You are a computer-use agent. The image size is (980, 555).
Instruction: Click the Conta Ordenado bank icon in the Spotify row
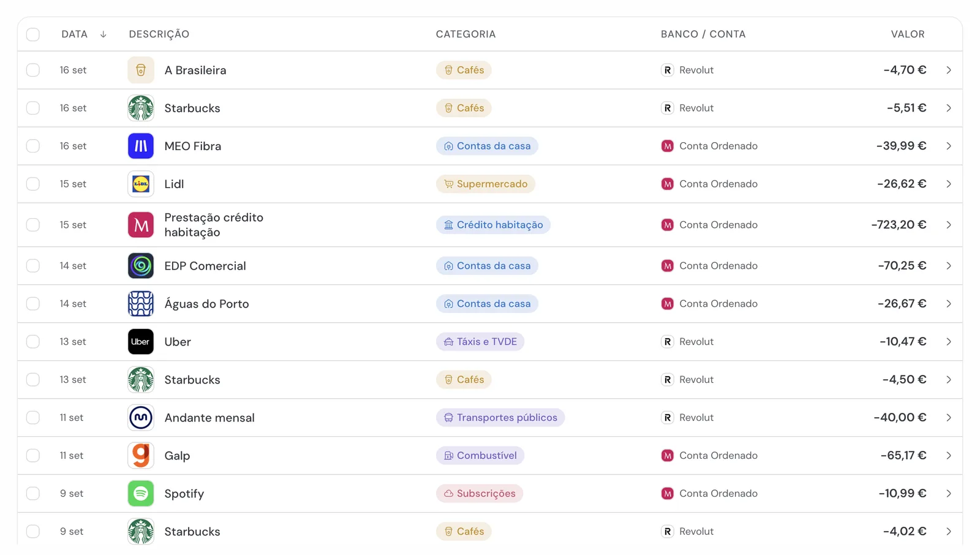coord(668,494)
